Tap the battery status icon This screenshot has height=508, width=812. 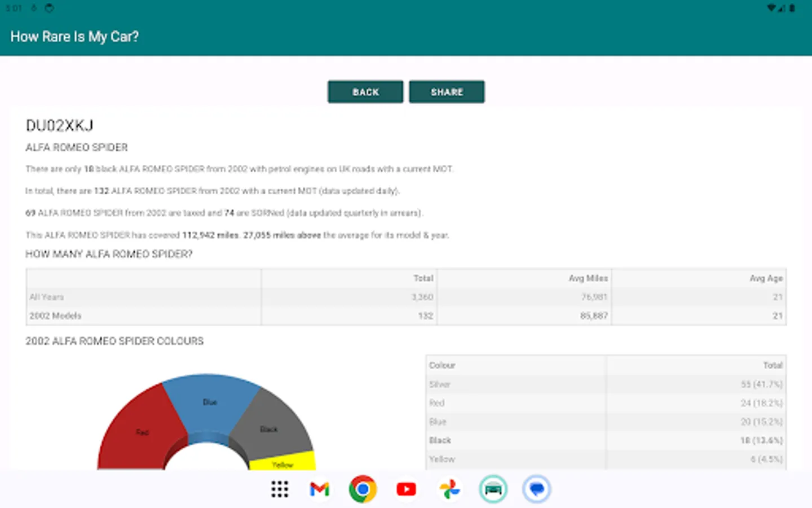coord(792,8)
